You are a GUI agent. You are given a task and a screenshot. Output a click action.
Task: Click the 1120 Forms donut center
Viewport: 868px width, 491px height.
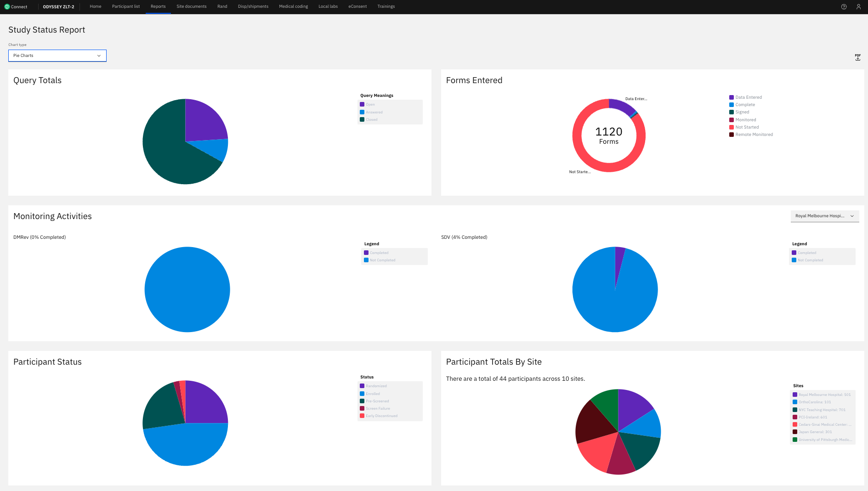609,135
